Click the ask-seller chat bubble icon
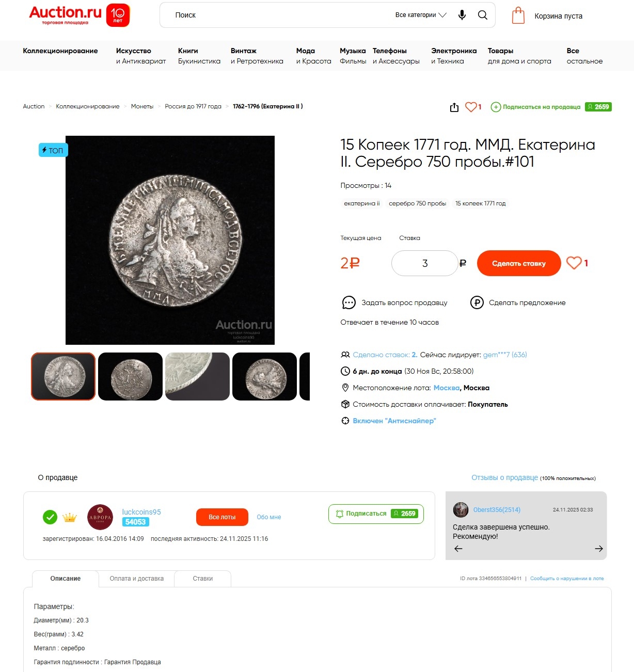634x672 pixels. 349,302
